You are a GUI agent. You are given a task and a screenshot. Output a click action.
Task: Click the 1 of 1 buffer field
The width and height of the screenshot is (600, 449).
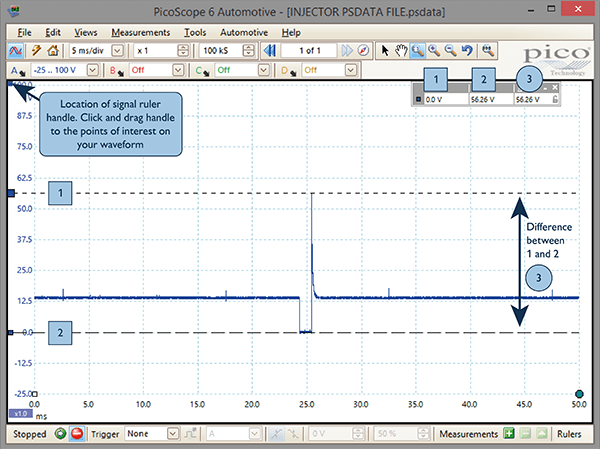[309, 51]
